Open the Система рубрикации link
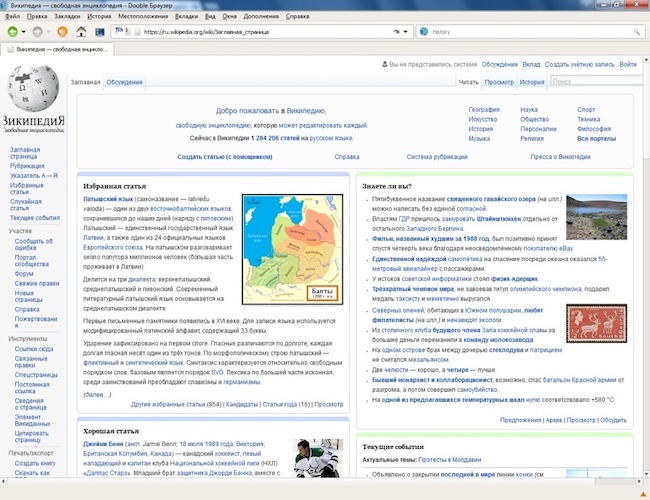The image size is (650, 500). (437, 157)
